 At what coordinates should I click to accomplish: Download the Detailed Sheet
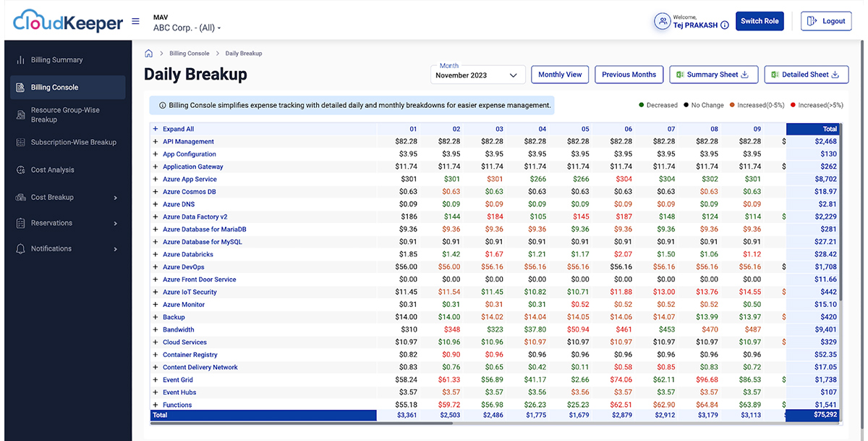806,75
